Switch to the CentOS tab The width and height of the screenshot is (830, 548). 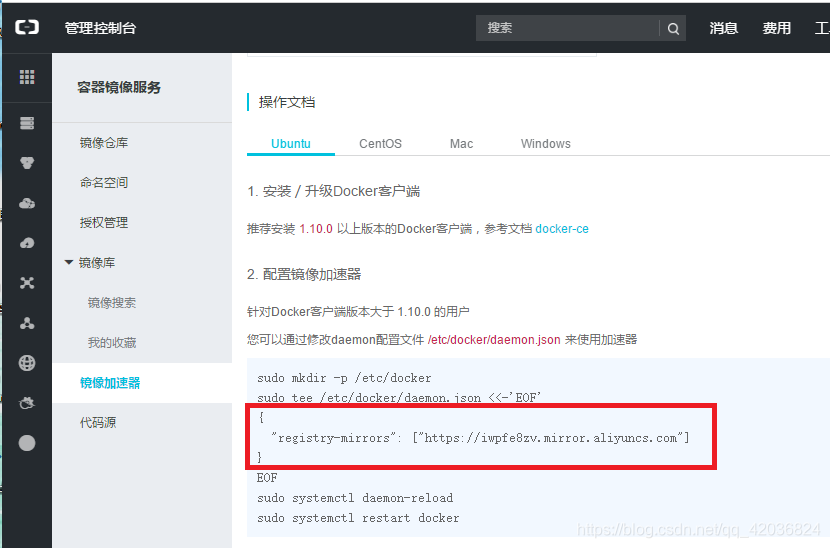point(380,144)
